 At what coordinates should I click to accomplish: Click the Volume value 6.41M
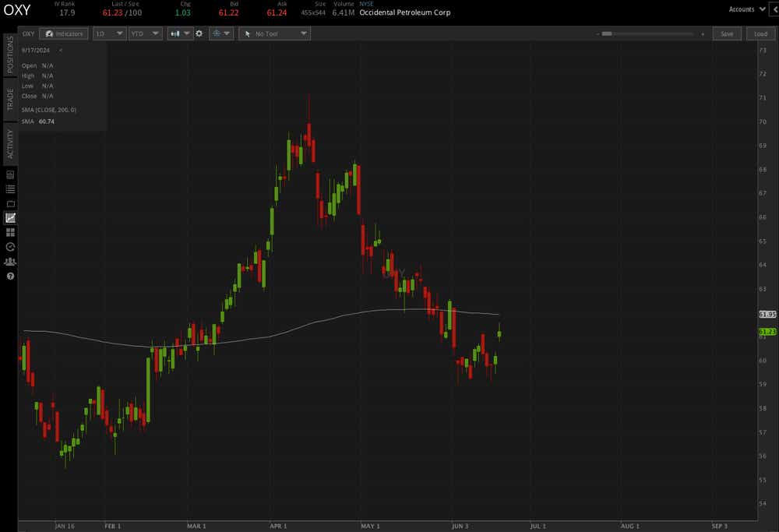(x=344, y=13)
